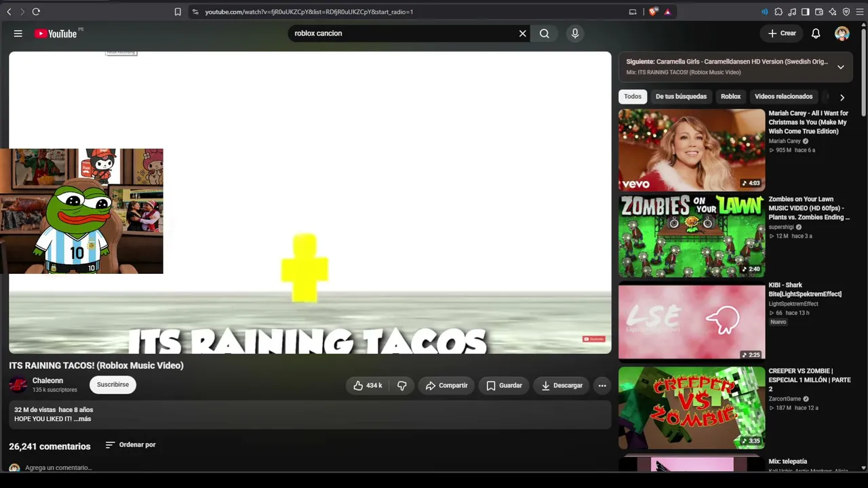Click the browser address bar URL

click(309, 12)
